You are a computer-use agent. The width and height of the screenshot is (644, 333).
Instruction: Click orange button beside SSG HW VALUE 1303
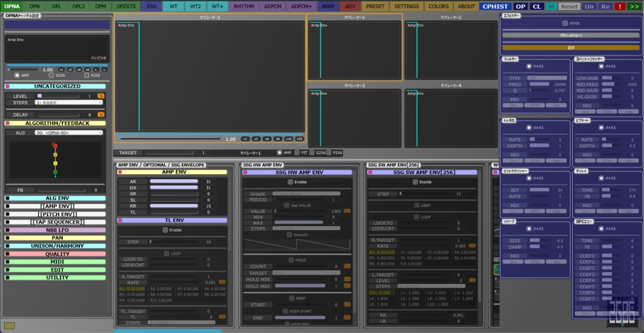pos(347,211)
